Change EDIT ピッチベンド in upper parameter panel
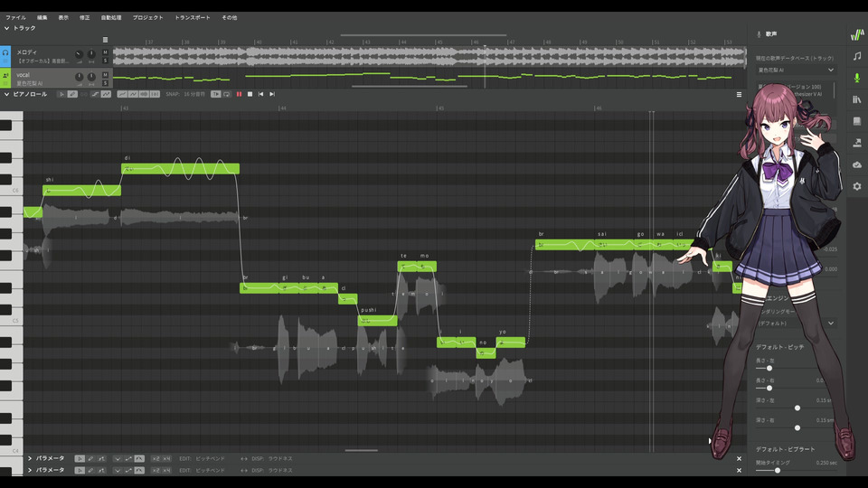Image resolution: width=868 pixels, height=488 pixels. [x=210, y=459]
